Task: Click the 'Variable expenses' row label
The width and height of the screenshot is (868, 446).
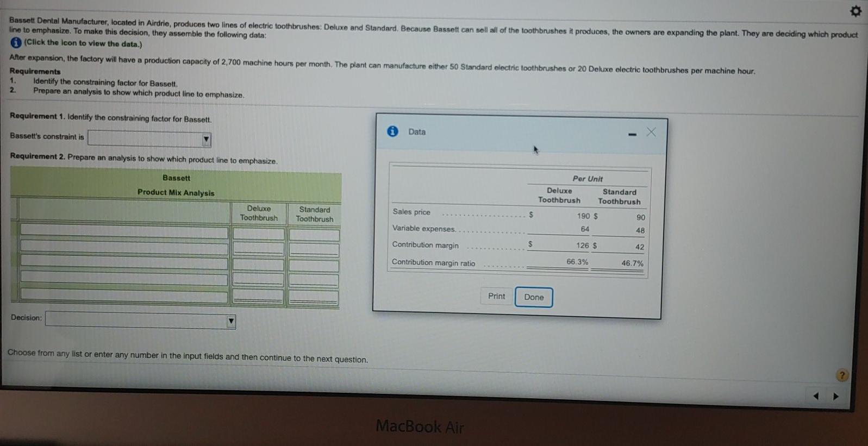Action: pyautogui.click(x=424, y=229)
